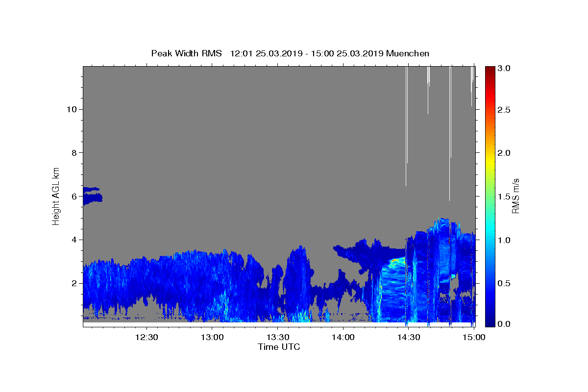Click the colorbar value 0.0
Screen dimensions: 588x392
[504, 324]
